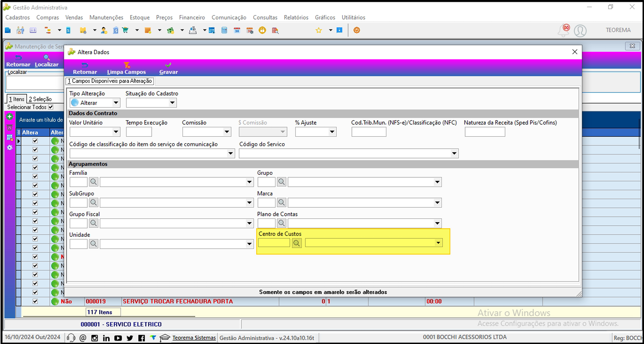
Task: Click the Localizar icon in background window
Action: (x=47, y=58)
